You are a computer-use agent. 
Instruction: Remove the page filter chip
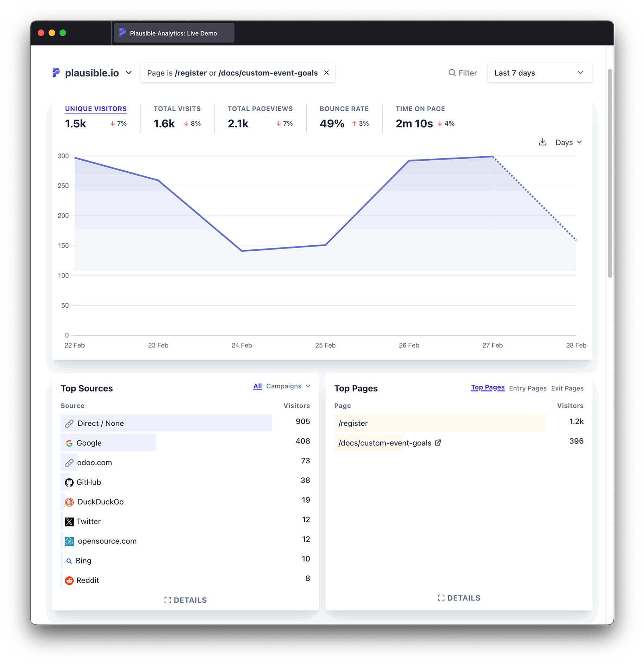[x=326, y=73]
